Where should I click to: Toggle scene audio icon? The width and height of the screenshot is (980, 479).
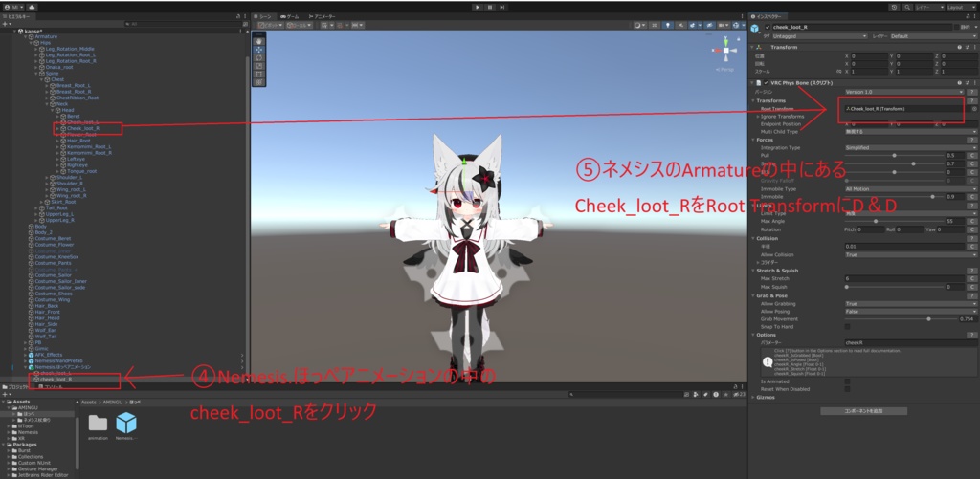[680, 25]
